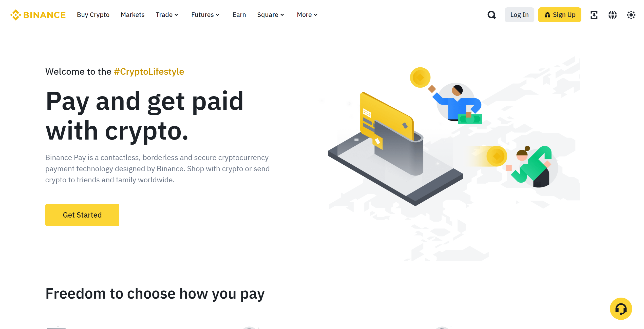Click the settings gear icon

pyautogui.click(x=631, y=15)
